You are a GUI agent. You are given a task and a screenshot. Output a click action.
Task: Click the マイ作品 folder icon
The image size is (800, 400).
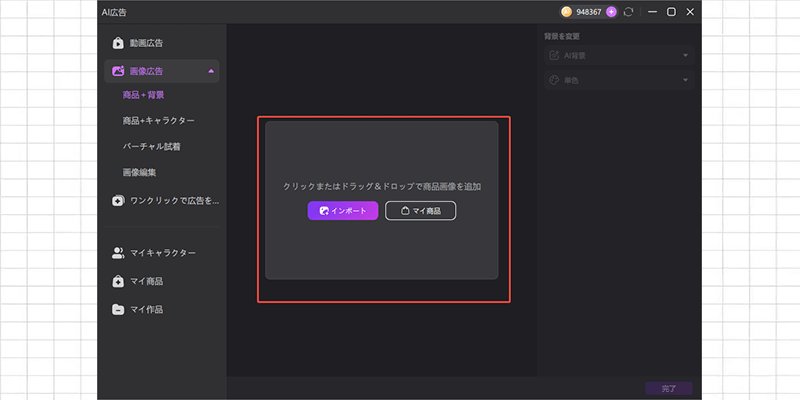point(118,309)
